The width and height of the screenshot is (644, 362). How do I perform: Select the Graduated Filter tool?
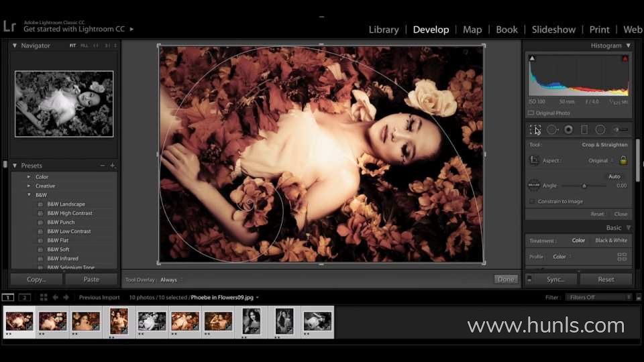click(584, 129)
